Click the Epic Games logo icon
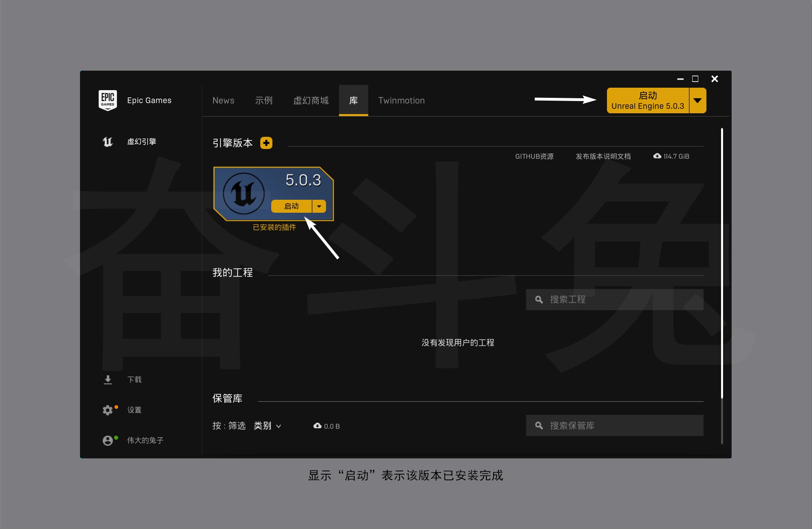This screenshot has height=529, width=812. point(108,100)
